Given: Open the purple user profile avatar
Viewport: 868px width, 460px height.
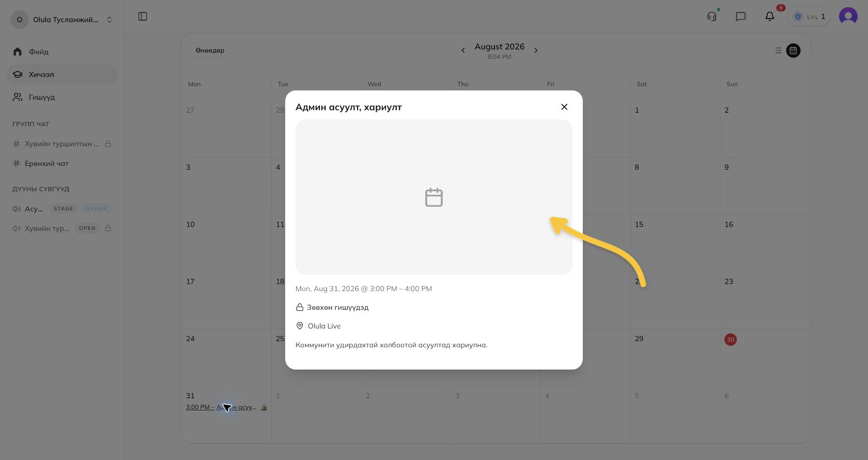Looking at the screenshot, I should coord(848,17).
